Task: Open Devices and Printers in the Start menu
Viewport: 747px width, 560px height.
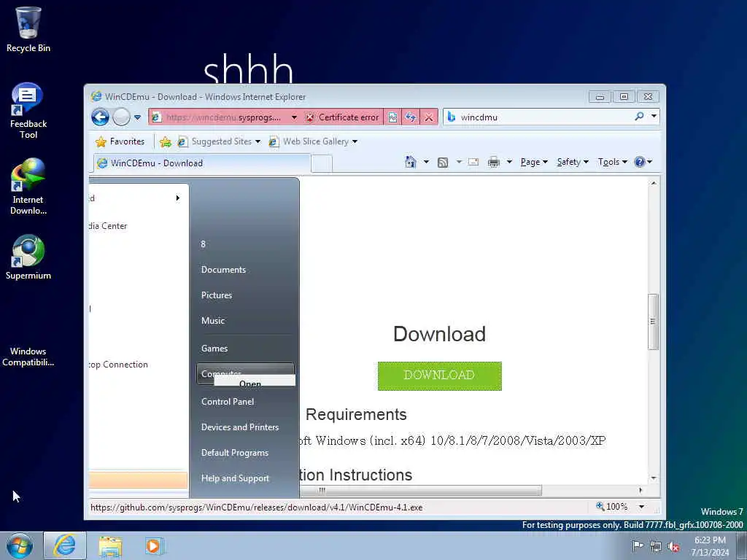Action: coord(240,427)
